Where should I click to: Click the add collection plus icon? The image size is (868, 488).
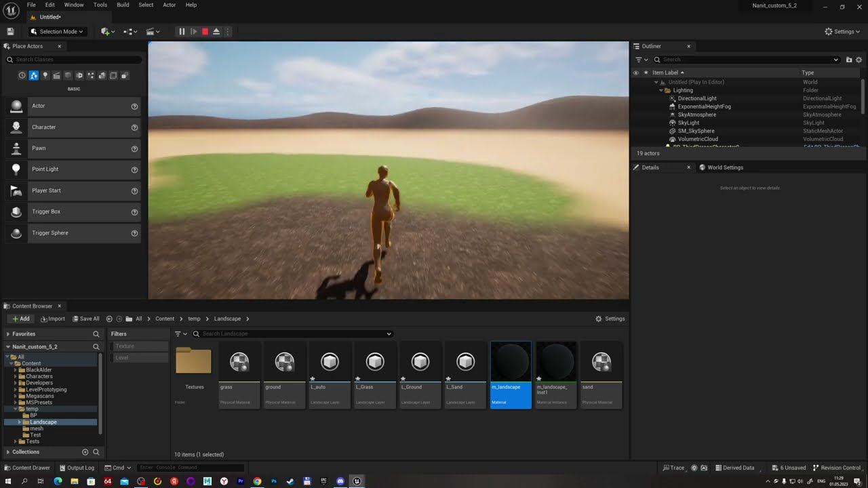(x=85, y=452)
